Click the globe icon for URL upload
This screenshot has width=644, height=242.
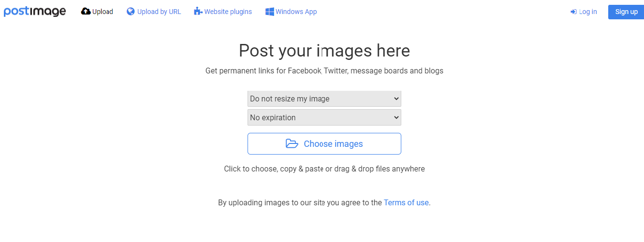[x=131, y=12]
